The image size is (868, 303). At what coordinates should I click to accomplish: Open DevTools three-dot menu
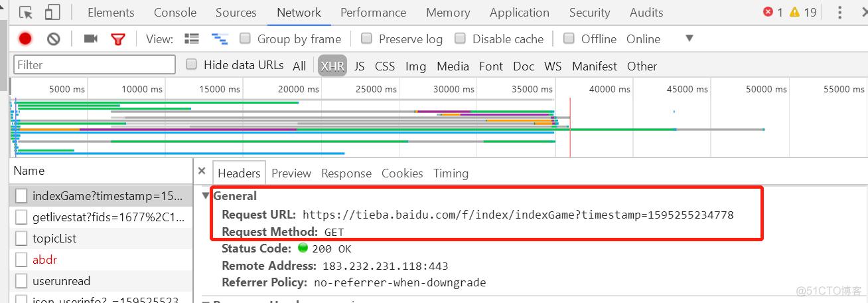point(840,13)
